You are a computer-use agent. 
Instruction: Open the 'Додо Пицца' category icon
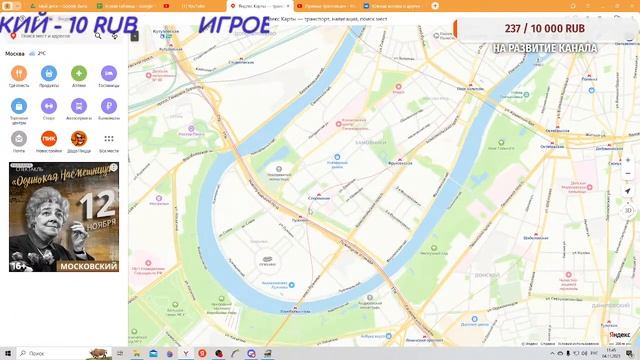pos(79,139)
